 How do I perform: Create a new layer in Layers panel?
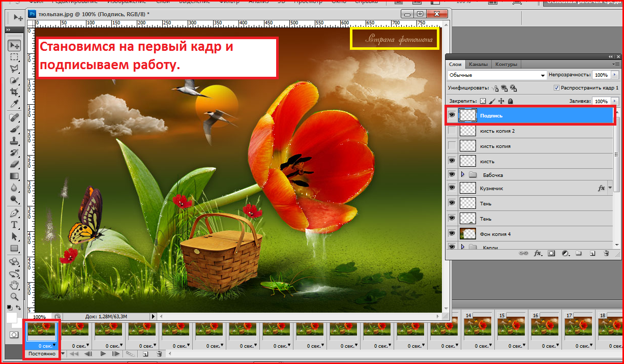[592, 253]
